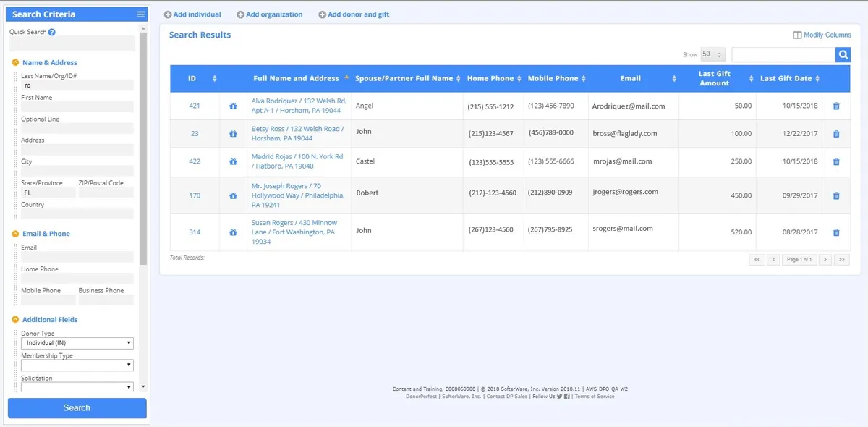Sort by Full Name and Address header

tap(296, 78)
